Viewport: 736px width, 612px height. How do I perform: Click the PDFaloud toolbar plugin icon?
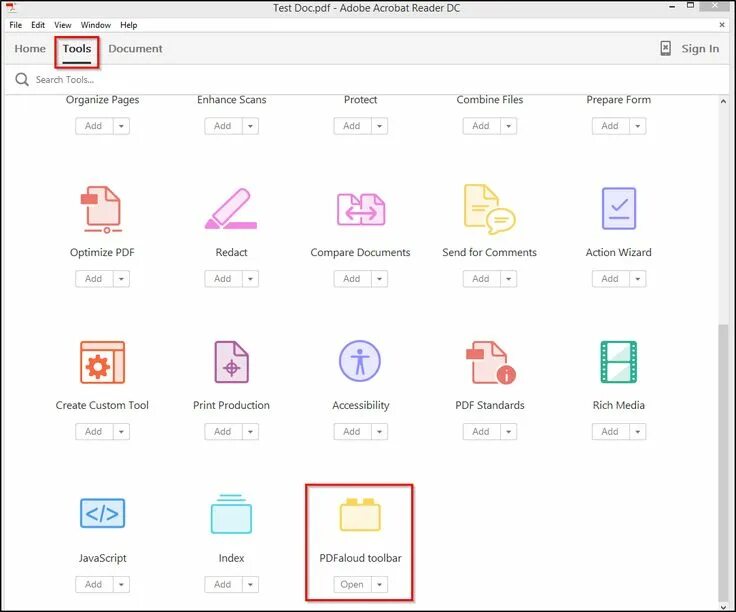(x=360, y=514)
